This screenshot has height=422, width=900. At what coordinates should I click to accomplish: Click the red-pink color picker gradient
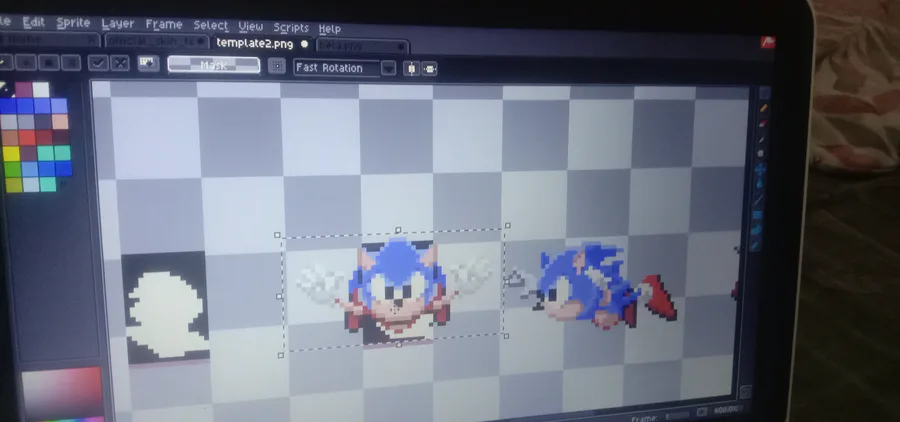[62, 393]
